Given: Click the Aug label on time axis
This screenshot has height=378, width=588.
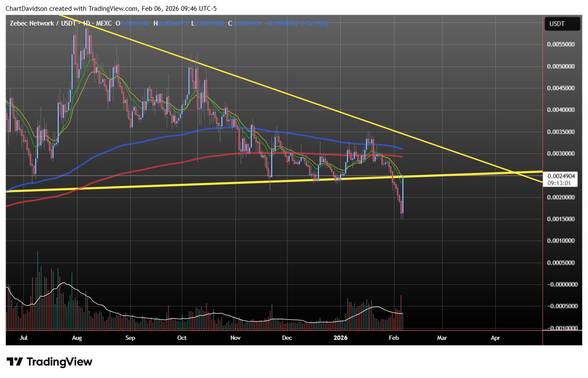Looking at the screenshot, I should click(77, 337).
